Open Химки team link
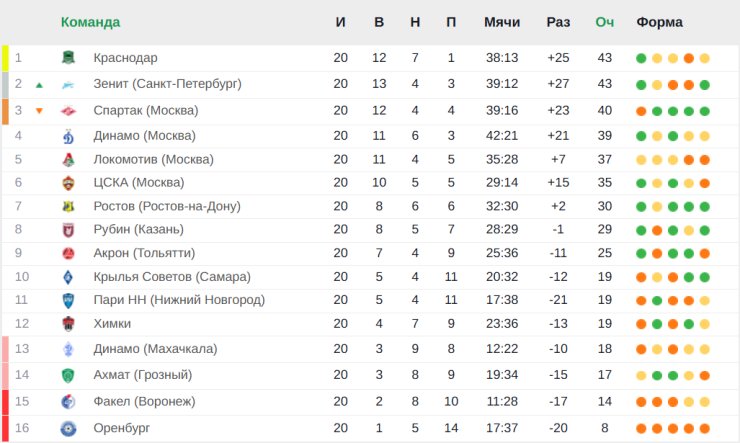The image size is (740, 443). point(113,324)
